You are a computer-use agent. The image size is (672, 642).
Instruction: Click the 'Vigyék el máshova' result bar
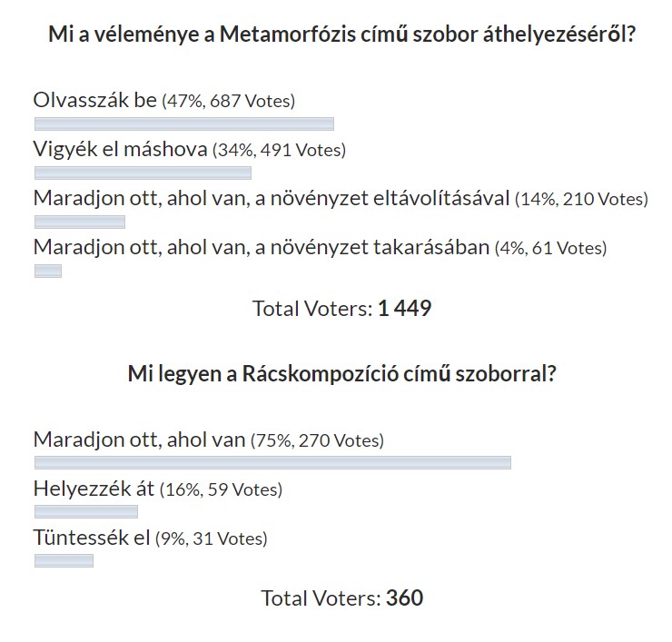(x=143, y=173)
